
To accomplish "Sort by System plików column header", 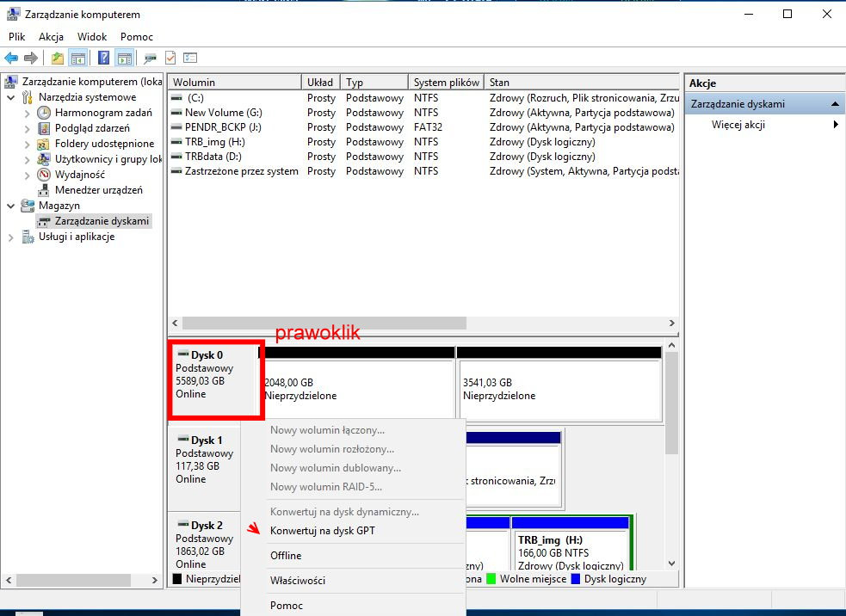I will (x=446, y=82).
